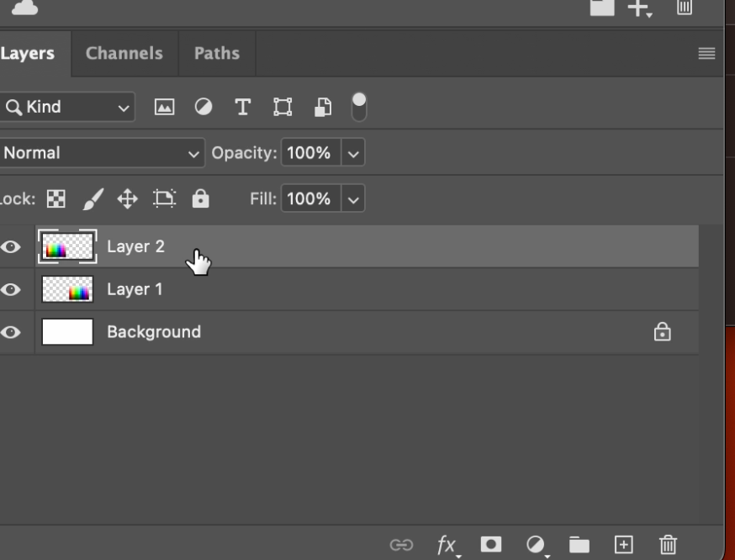Switch to the Channels tab
The image size is (735, 560).
(x=124, y=53)
